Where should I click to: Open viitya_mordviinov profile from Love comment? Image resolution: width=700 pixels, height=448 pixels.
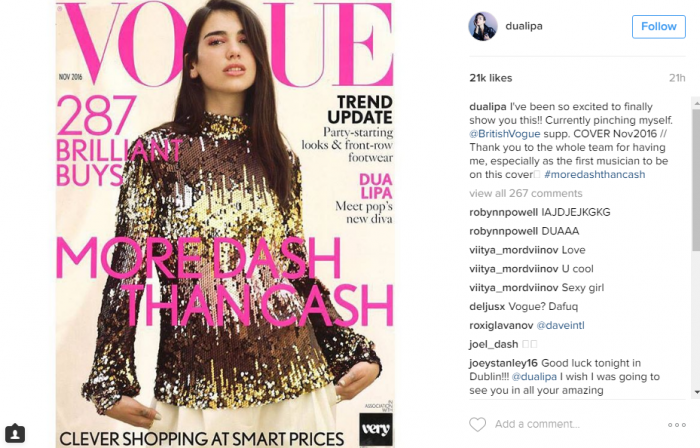(x=513, y=250)
